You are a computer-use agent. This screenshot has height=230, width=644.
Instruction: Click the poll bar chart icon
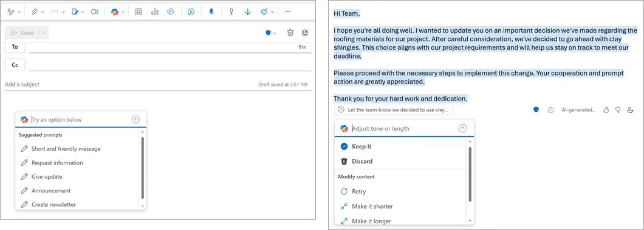[x=155, y=12]
